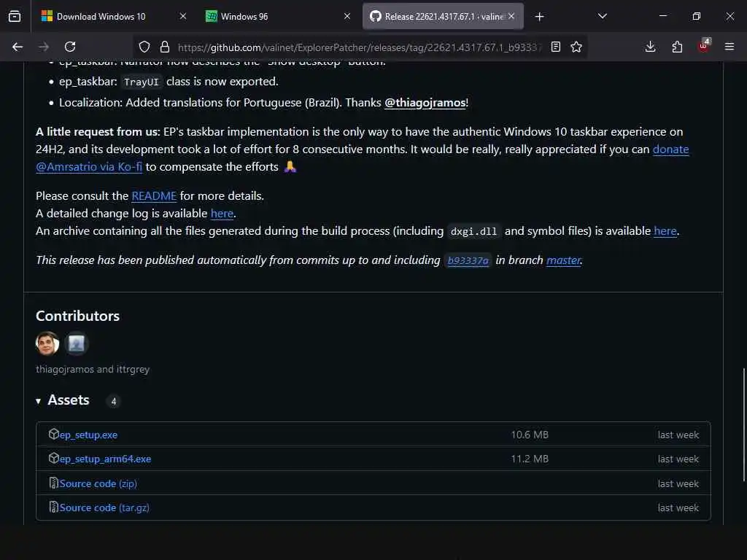Click the Assets count badge 4

(x=113, y=401)
